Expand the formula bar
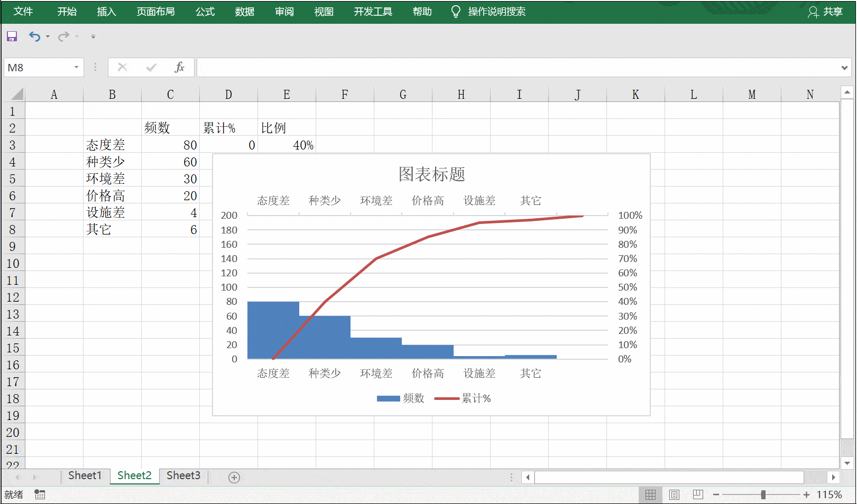This screenshot has width=857, height=504. click(844, 68)
